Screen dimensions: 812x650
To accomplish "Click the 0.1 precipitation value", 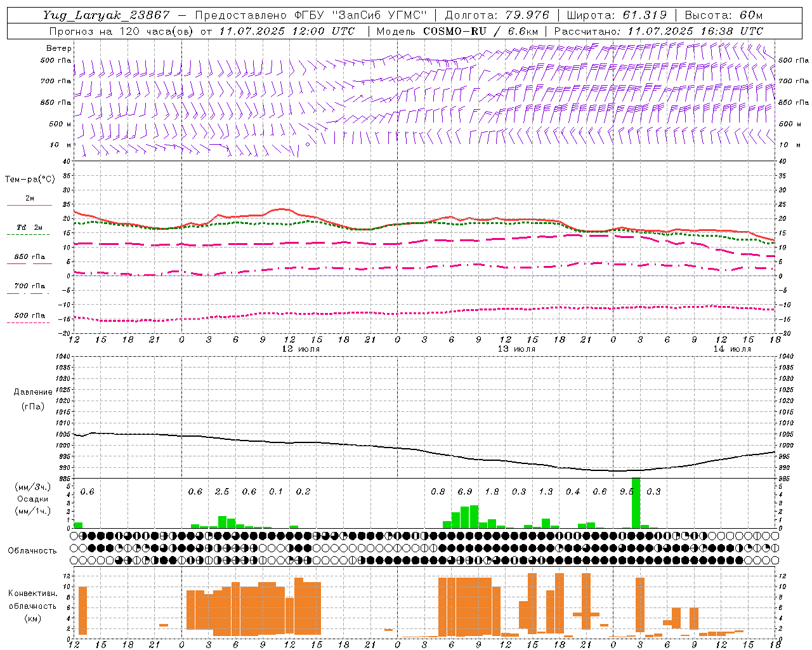I will click(276, 492).
